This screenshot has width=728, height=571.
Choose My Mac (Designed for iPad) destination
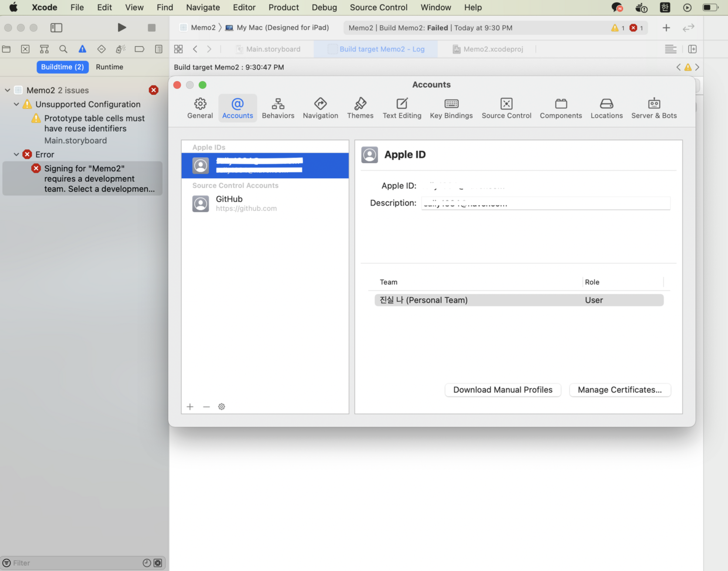tap(277, 28)
